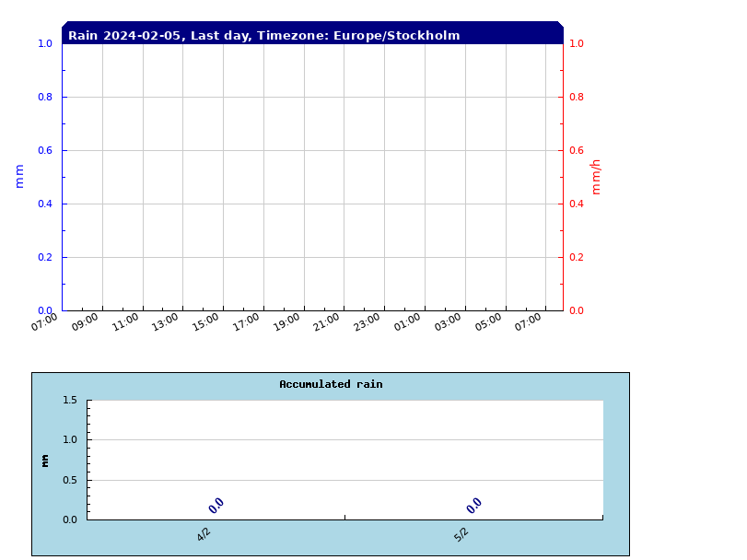Select the blue "mm" left axis label
Screen dimensions: 747x560
19,176
